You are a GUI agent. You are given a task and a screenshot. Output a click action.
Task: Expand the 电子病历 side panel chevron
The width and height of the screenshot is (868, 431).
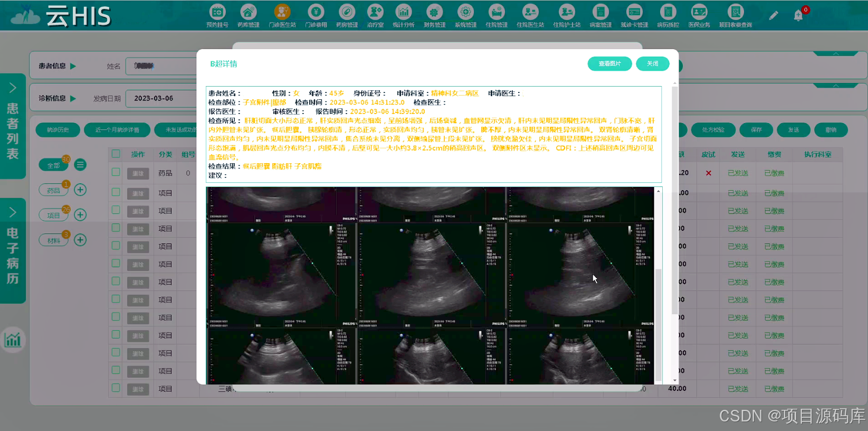(13, 212)
